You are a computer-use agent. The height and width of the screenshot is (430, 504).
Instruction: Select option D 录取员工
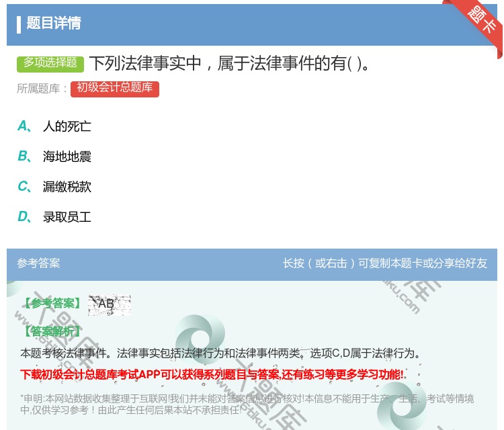click(x=54, y=217)
